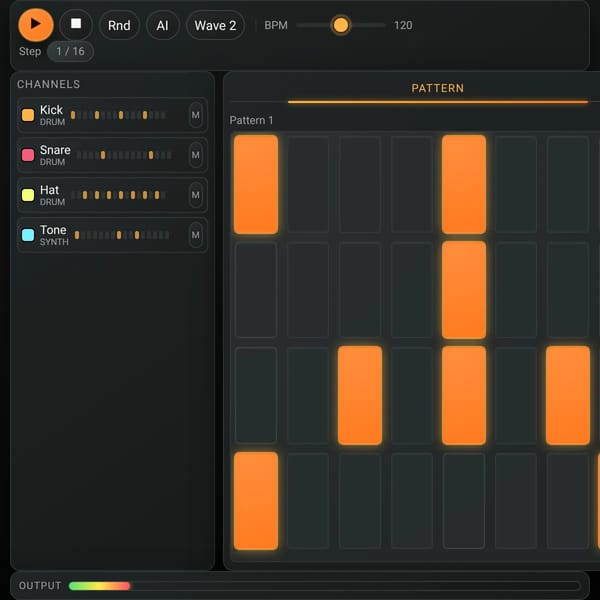Viewport: 600px width, 600px height.
Task: Click the step counter 1 / 16
Action: point(70,51)
